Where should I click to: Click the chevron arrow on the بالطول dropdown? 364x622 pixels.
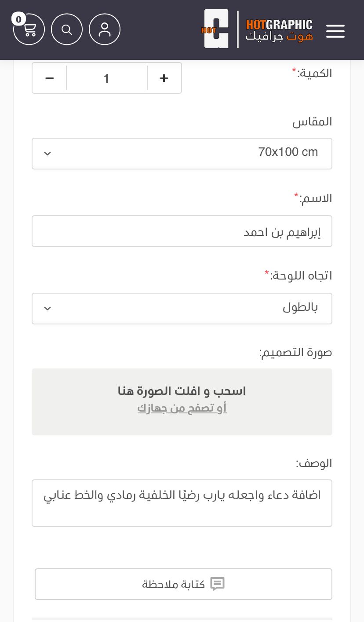point(48,308)
